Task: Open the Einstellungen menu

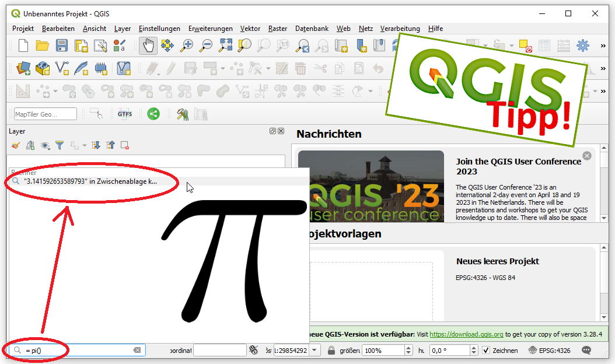Action: [x=159, y=29]
